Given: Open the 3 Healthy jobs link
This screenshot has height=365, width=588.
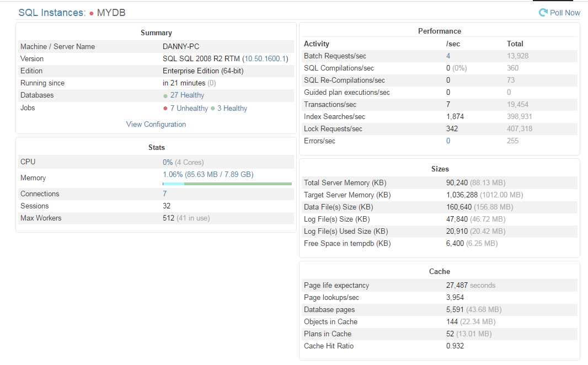Looking at the screenshot, I should point(232,108).
